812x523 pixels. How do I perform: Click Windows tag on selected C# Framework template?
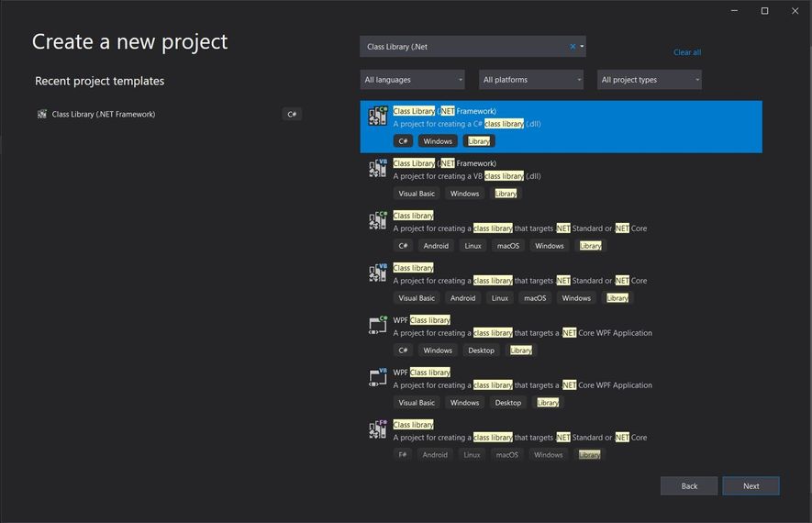pos(438,141)
